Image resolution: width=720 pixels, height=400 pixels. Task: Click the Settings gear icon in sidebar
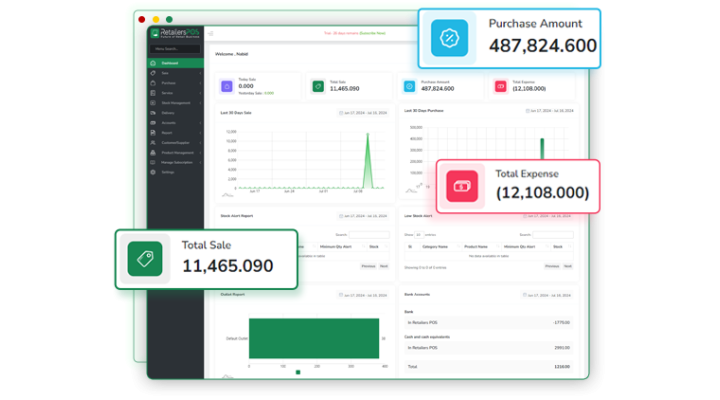tap(153, 172)
